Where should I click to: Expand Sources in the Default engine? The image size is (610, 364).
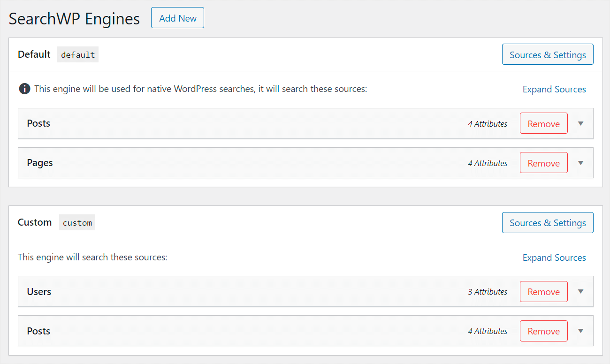tap(554, 89)
